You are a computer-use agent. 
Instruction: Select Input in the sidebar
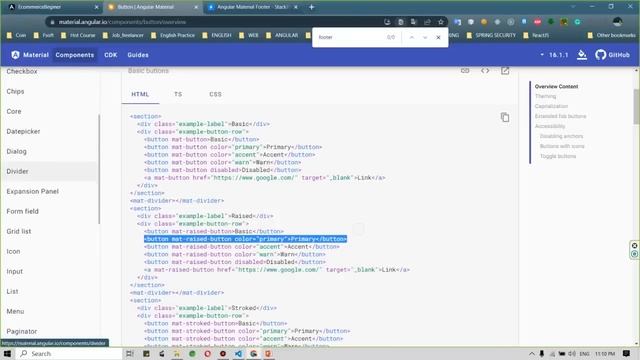click(15, 271)
